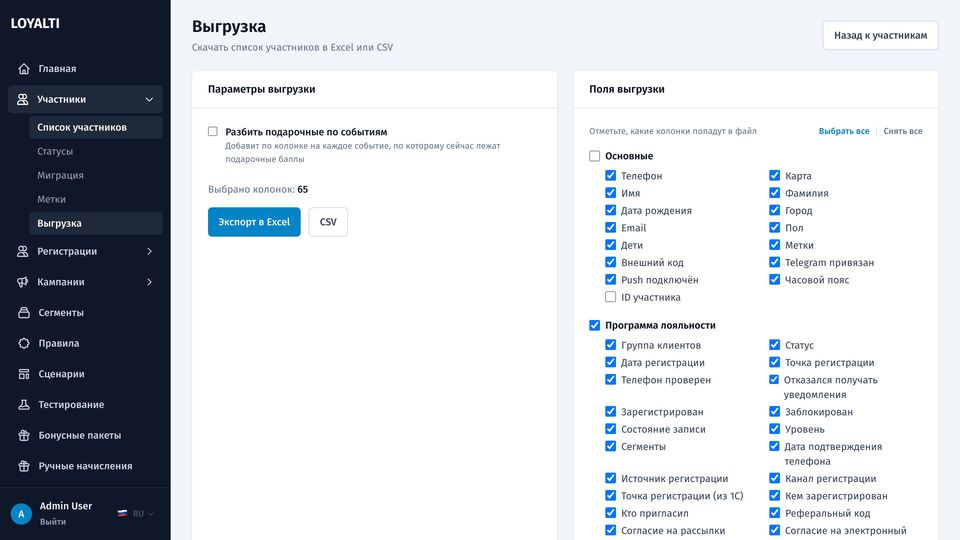Viewport: 960px width, 540px height.
Task: Open the RU language dropdown
Action: pyautogui.click(x=136, y=514)
